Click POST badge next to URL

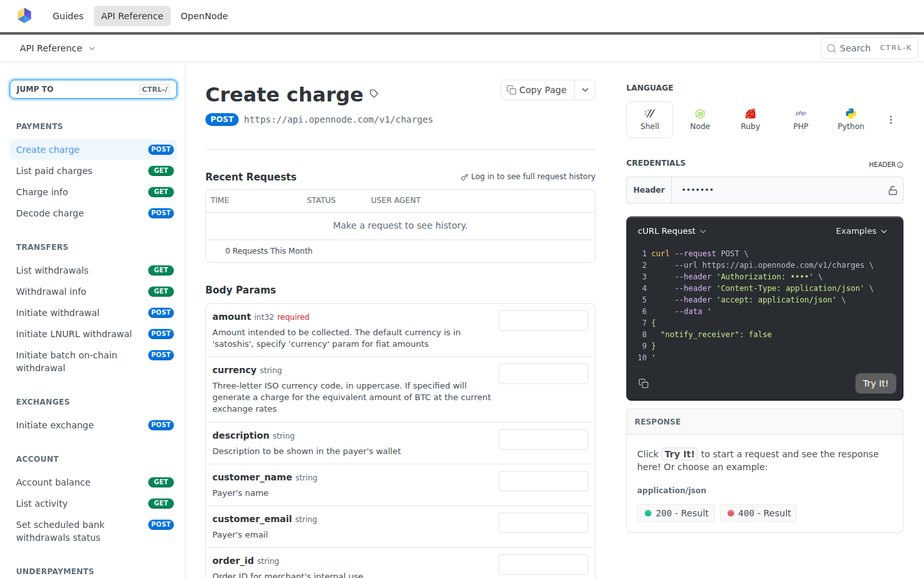[x=222, y=119]
